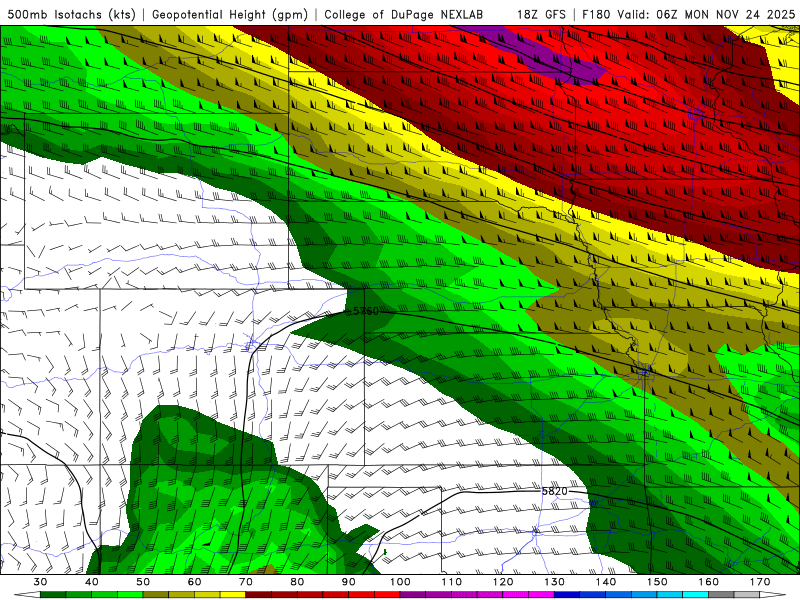Click the 170 value on the color scale

760,582
